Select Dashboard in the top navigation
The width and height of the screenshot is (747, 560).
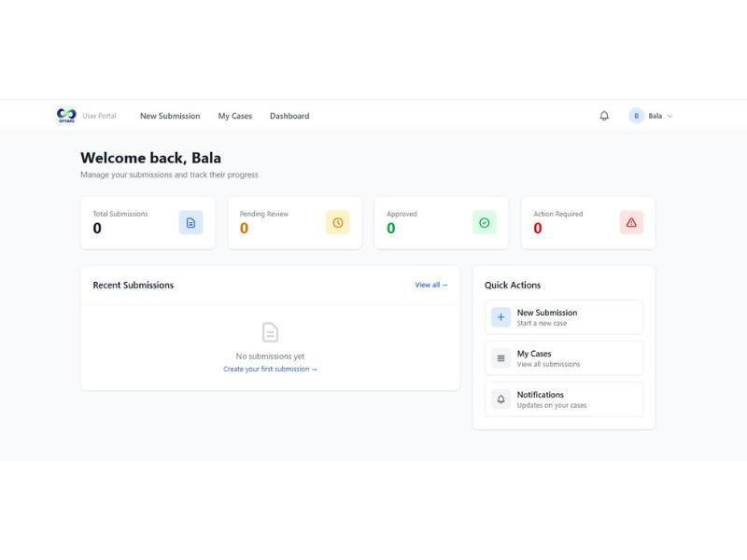point(289,116)
